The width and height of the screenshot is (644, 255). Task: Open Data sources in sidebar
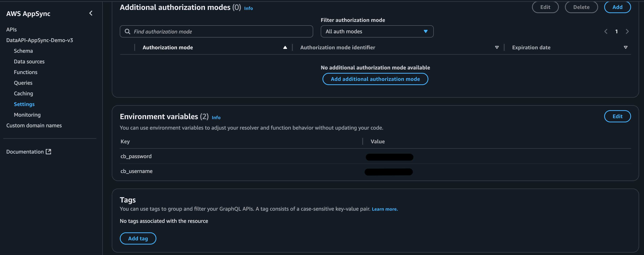[x=29, y=61]
